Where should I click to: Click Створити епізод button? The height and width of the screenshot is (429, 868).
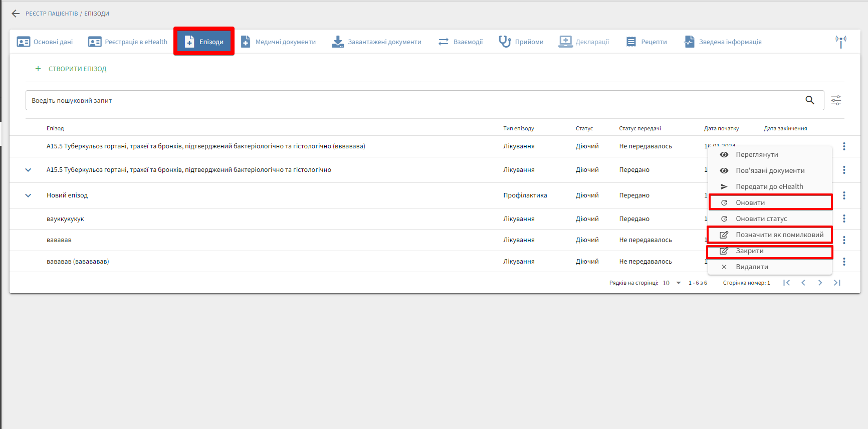tap(71, 69)
